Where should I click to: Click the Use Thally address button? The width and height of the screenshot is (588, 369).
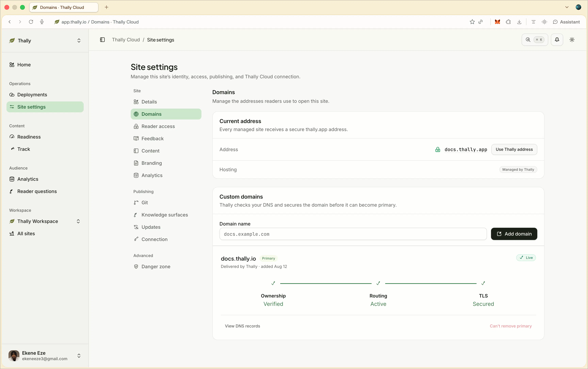(x=514, y=149)
